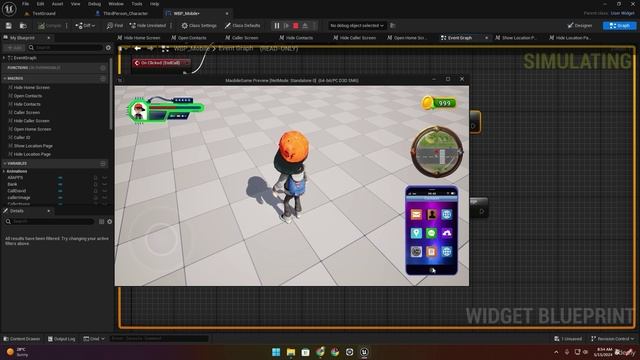
Task: Click the coin counter showing 999
Action: point(439,103)
